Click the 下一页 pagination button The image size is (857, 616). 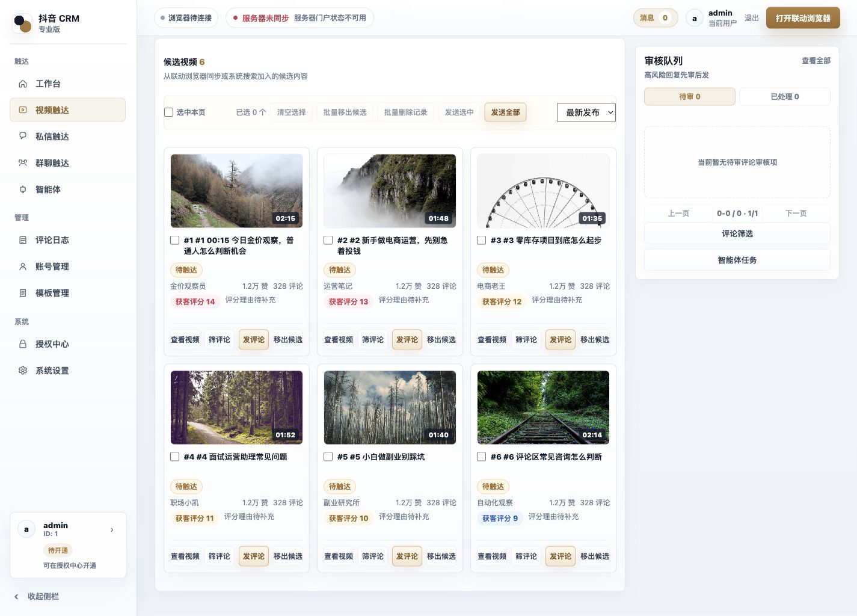796,214
